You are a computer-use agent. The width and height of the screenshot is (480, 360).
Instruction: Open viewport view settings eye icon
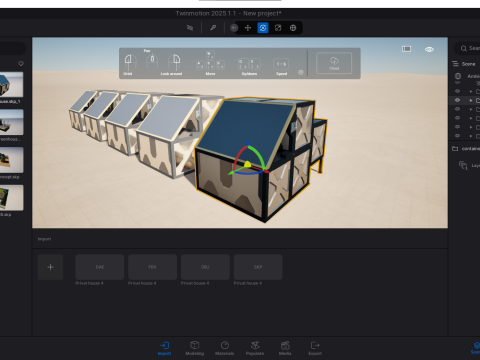[429, 49]
